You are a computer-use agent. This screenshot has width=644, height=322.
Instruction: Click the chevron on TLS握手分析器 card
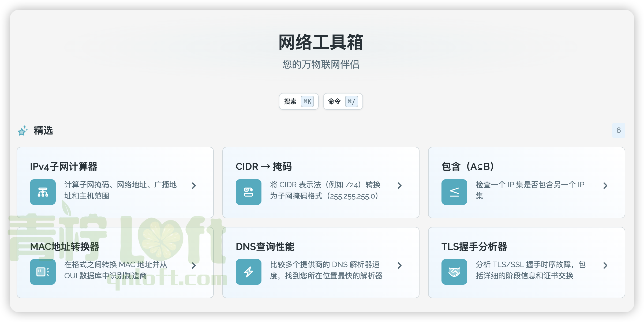[605, 265]
